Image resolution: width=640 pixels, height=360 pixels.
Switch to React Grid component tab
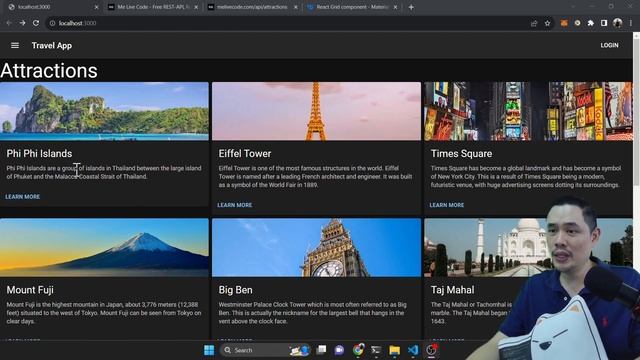[352, 7]
